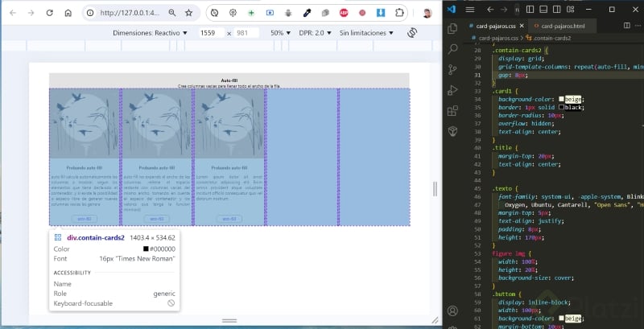Image resolution: width=644 pixels, height=329 pixels.
Task: Bookmark this page with the star icon
Action: click(188, 13)
